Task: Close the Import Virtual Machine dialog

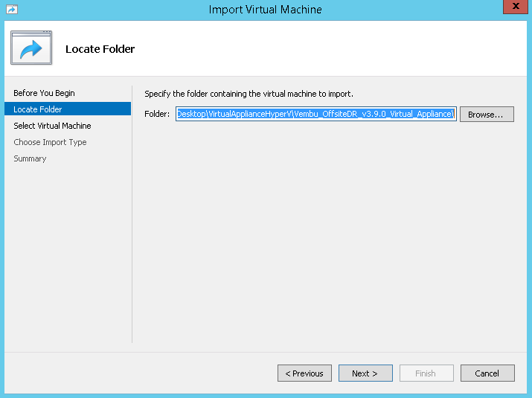Action: [515, 7]
